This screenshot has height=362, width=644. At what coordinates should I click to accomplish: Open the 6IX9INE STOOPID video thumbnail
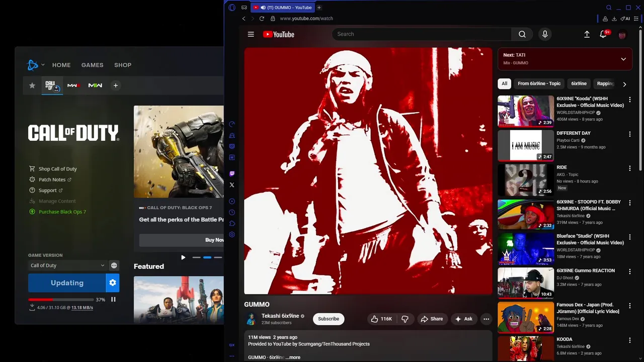coord(526,215)
